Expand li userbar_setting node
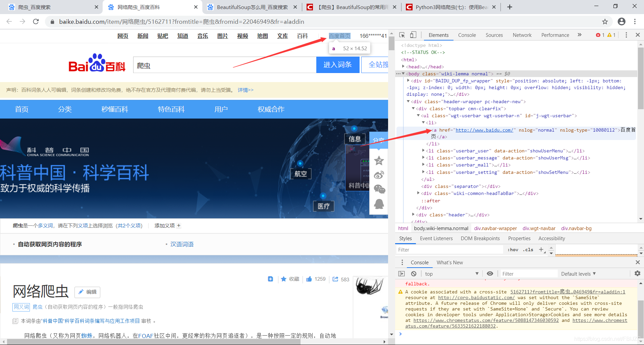This screenshot has width=644, height=345. [423, 172]
